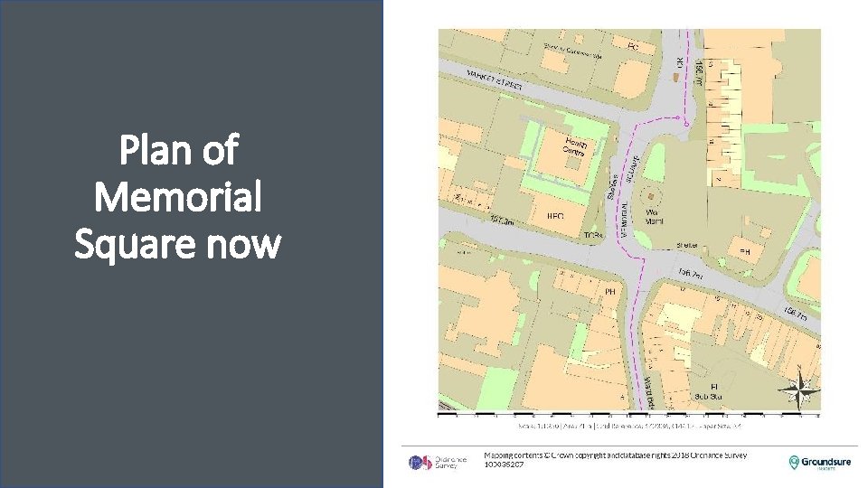The height and width of the screenshot is (488, 868).
Task: Click the 'PH' label east of the square
Action: (745, 252)
